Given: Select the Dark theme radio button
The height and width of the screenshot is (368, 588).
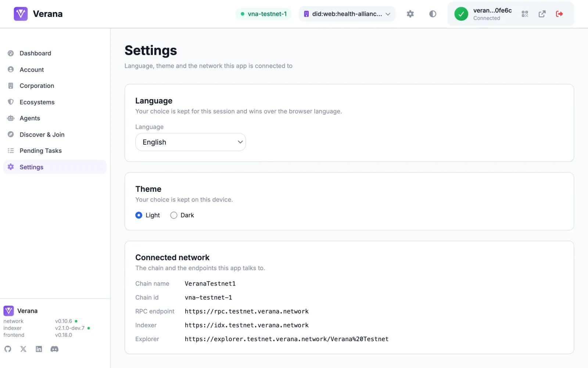Looking at the screenshot, I should (174, 215).
